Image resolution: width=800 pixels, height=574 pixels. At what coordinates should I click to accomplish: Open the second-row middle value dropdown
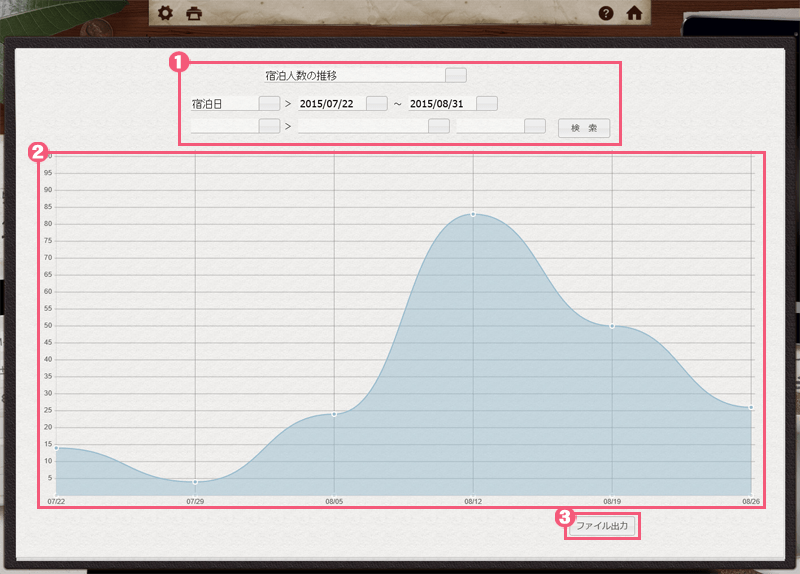point(438,126)
